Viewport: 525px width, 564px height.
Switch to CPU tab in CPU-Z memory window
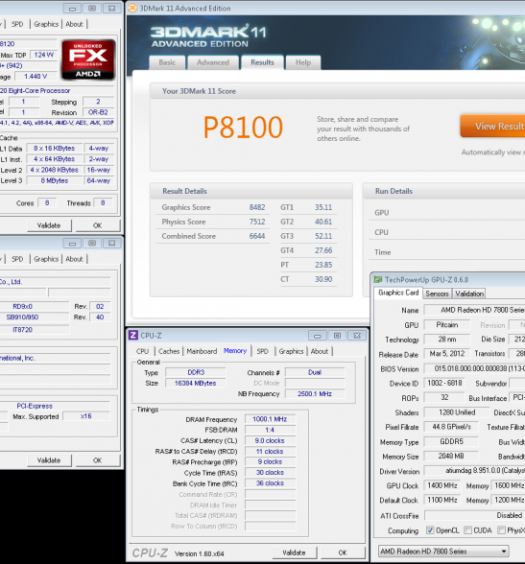142,351
